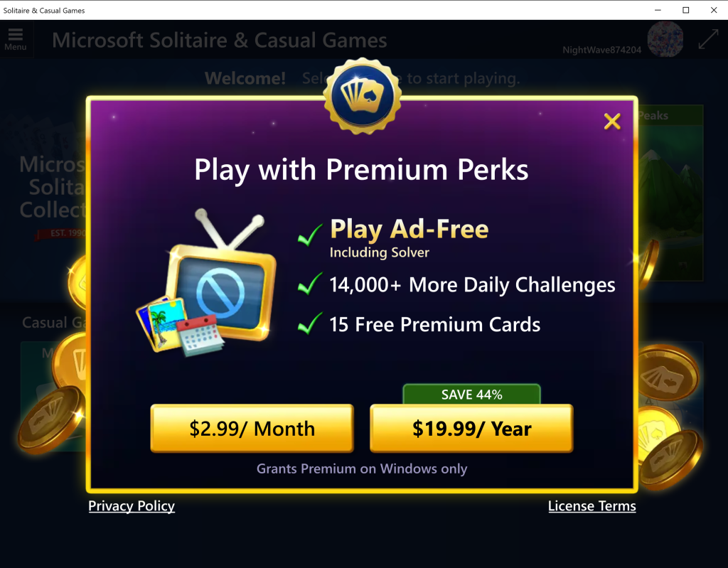
Task: Click the ad-free television illustration
Action: [223, 274]
